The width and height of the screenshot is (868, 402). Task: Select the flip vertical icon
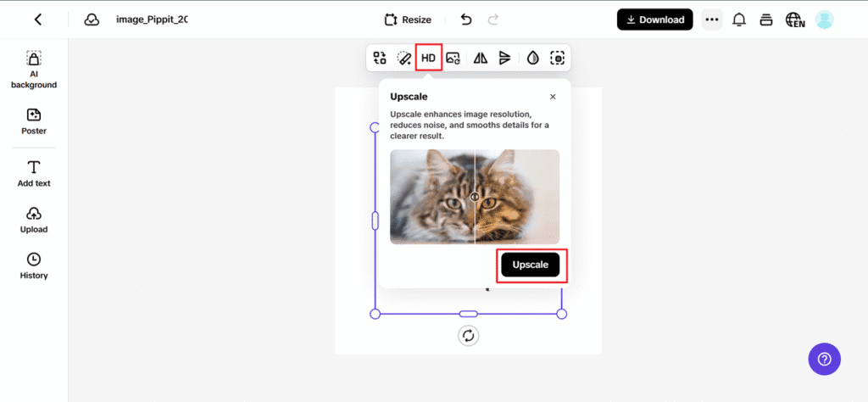pos(505,58)
